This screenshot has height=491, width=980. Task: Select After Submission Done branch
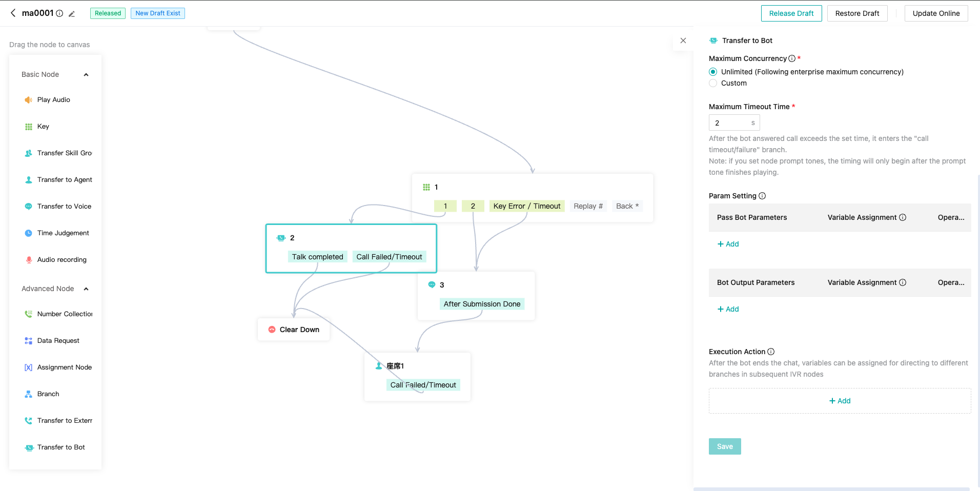coord(482,304)
